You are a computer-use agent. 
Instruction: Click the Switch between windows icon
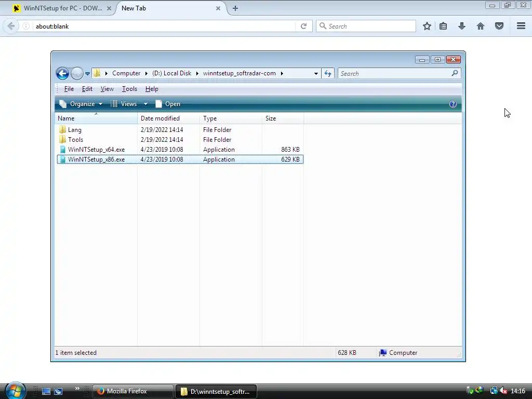click(58, 391)
